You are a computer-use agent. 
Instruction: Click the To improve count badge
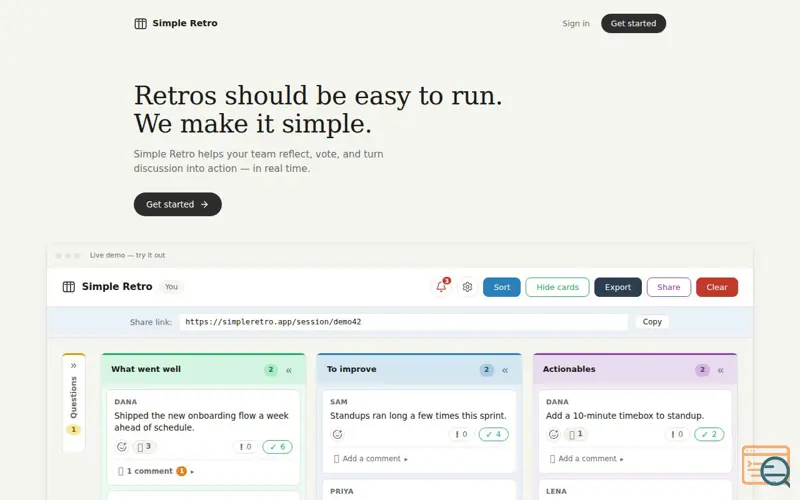click(487, 370)
